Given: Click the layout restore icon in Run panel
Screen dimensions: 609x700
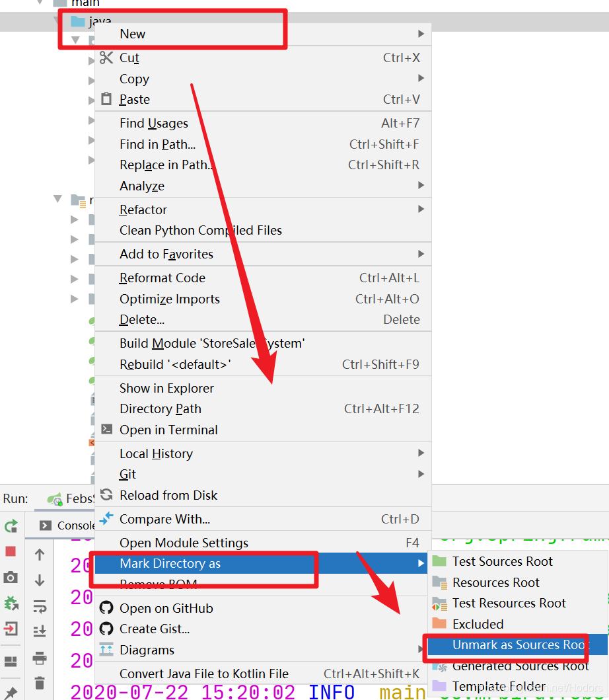Looking at the screenshot, I should click(x=11, y=661).
